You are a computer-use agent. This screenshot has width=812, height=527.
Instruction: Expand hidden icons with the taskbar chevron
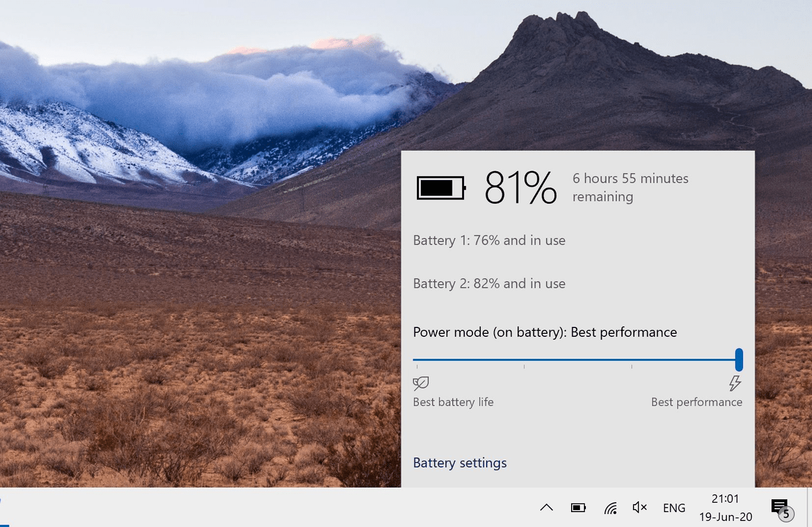(545, 506)
